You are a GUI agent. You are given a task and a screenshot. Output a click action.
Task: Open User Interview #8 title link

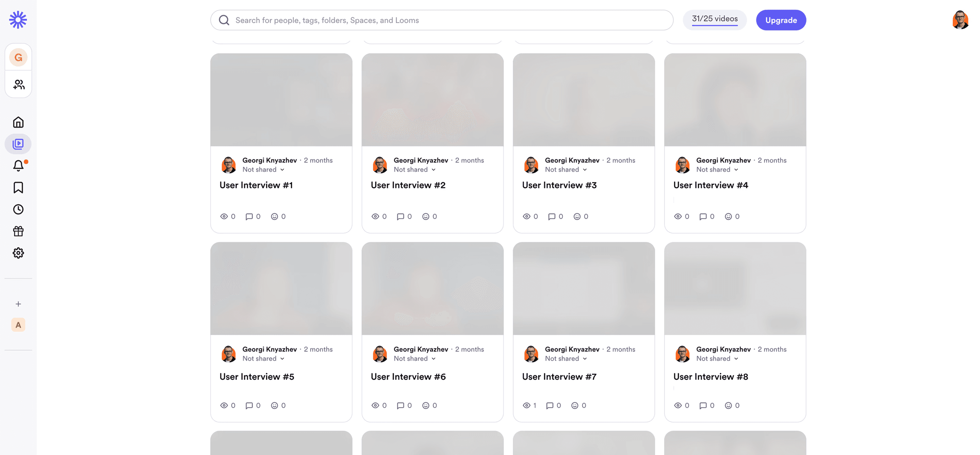point(710,377)
